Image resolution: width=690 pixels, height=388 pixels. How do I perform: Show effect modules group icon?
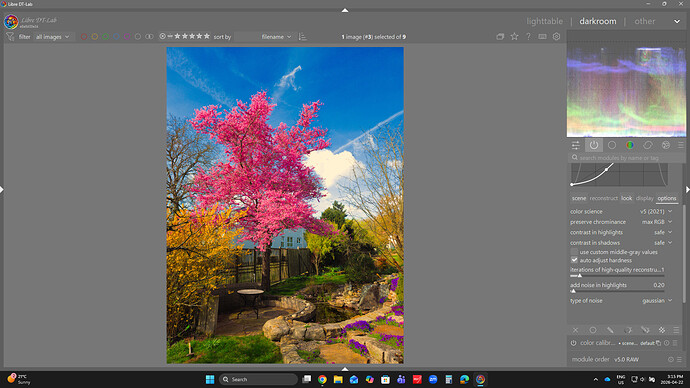click(x=666, y=145)
